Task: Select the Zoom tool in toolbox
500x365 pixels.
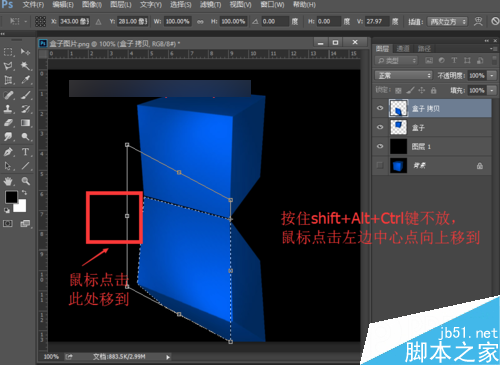Action: [25, 181]
